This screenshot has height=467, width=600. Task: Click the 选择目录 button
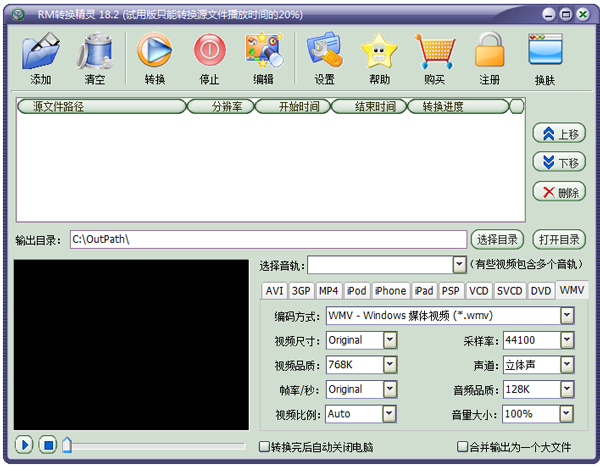[x=497, y=240]
